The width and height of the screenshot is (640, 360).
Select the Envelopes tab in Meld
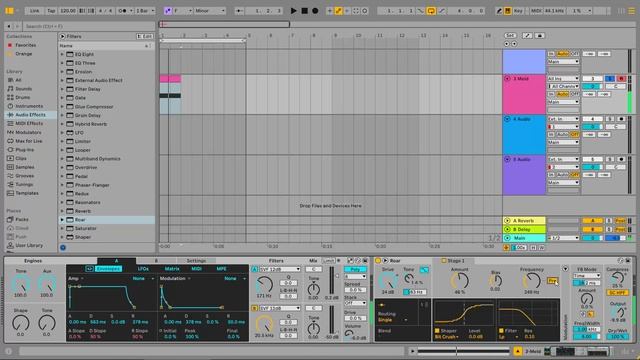point(109,269)
